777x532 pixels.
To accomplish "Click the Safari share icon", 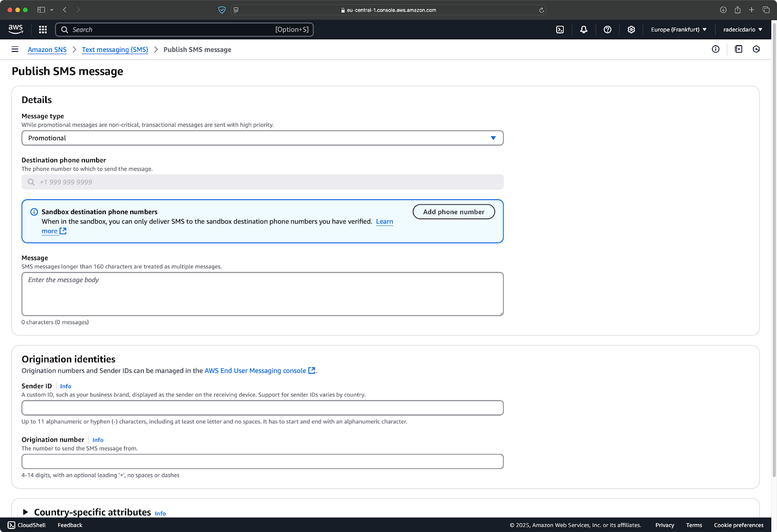I will pyautogui.click(x=738, y=10).
